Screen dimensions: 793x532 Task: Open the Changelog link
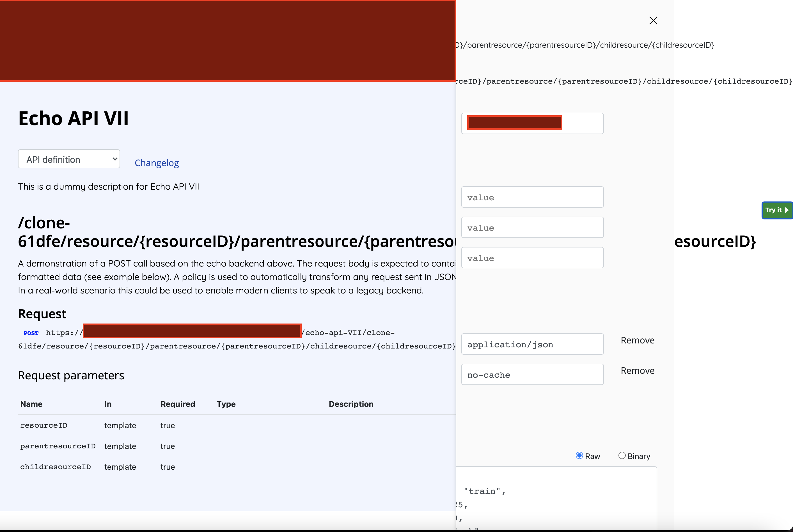tap(157, 163)
